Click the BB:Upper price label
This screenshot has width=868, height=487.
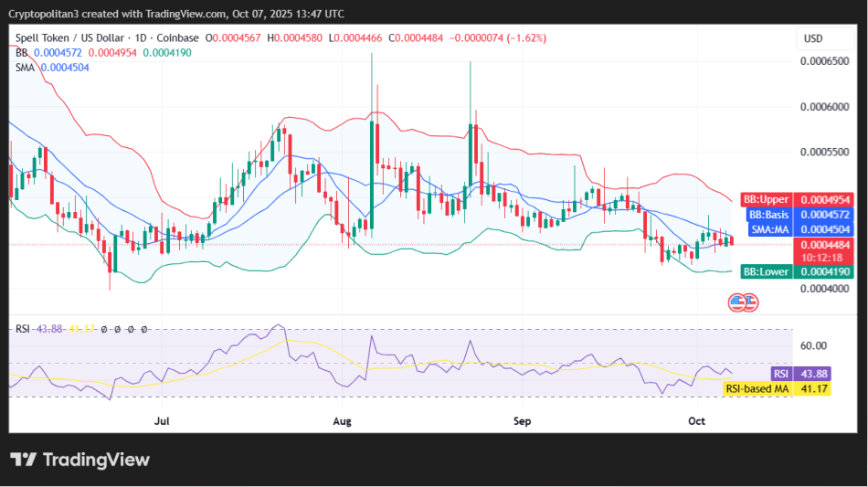(x=798, y=199)
